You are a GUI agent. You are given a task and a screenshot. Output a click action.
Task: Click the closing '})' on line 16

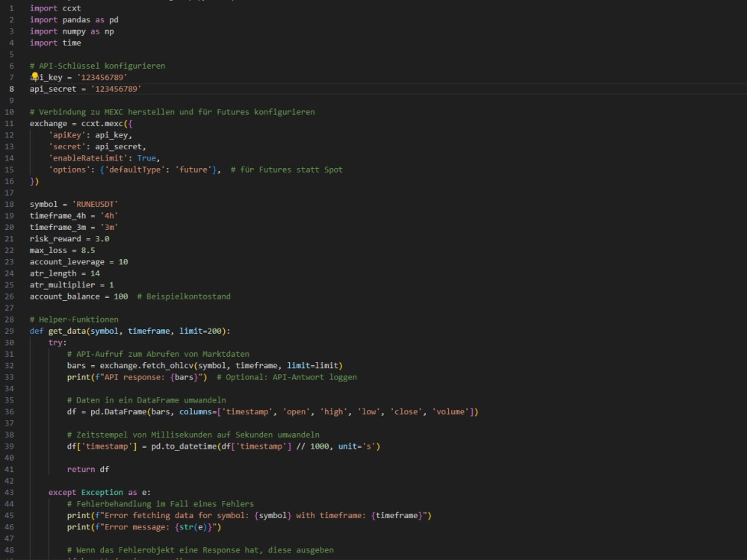click(34, 181)
